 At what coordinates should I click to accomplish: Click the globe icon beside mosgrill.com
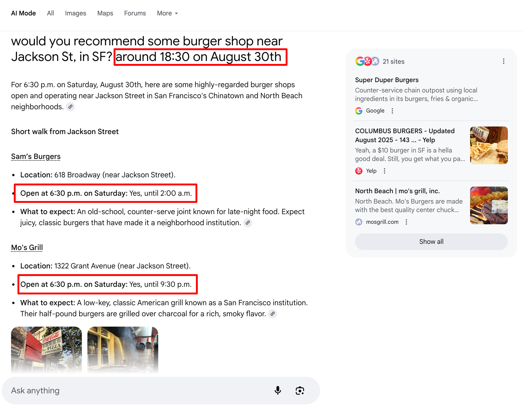359,222
